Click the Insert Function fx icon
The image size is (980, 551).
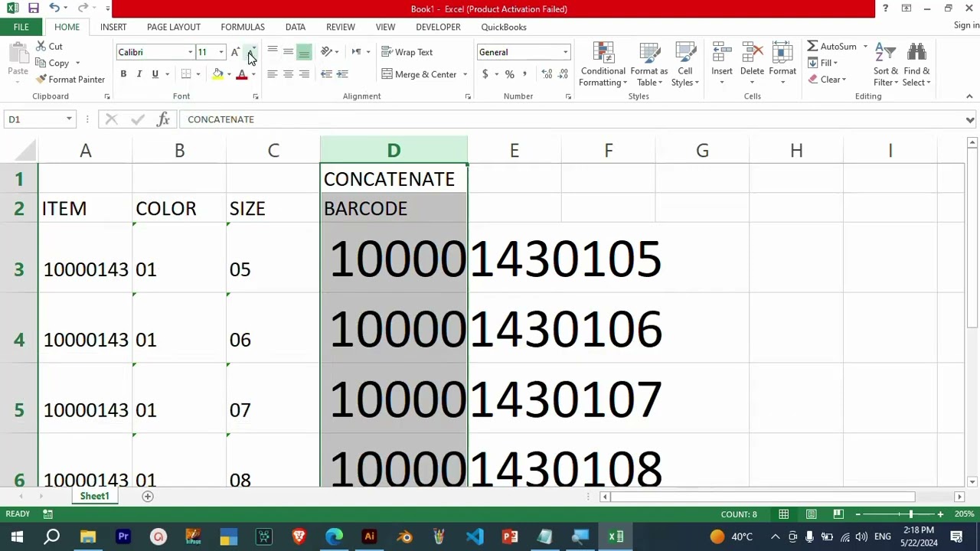pos(163,119)
